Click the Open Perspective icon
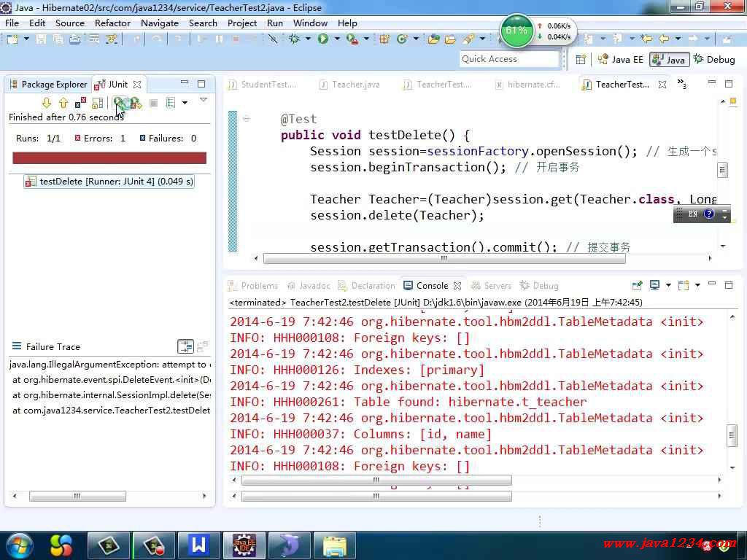The image size is (747, 560). [x=581, y=60]
